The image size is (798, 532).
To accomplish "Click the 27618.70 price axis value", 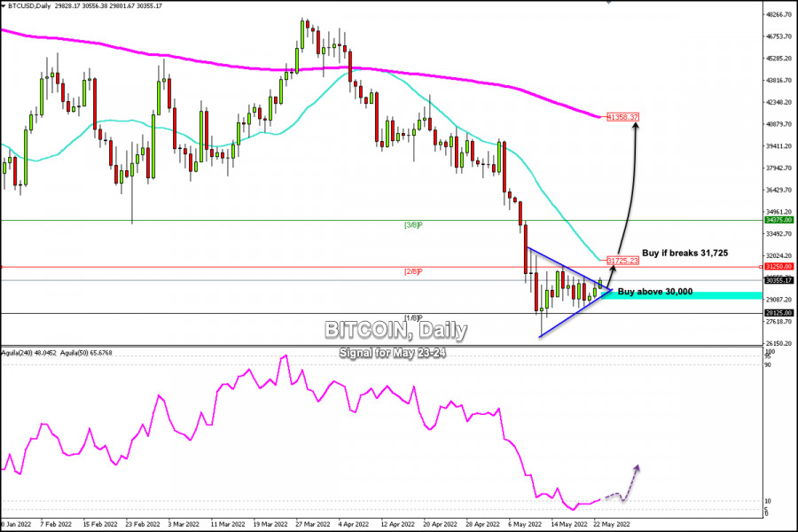I will click(x=778, y=322).
